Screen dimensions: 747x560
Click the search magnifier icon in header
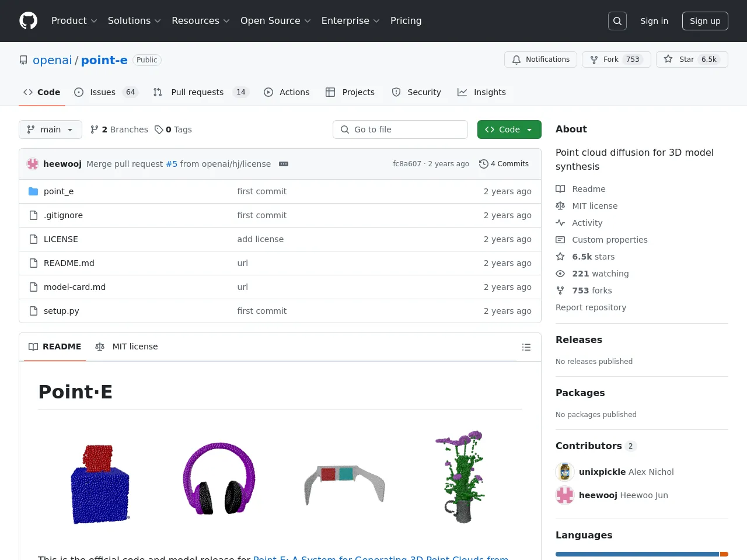click(617, 21)
